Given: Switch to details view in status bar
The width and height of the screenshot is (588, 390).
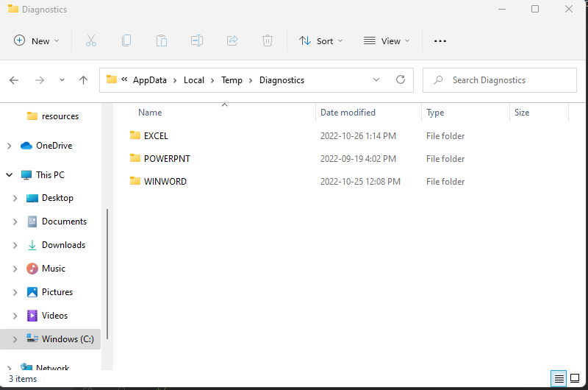Looking at the screenshot, I should (560, 379).
